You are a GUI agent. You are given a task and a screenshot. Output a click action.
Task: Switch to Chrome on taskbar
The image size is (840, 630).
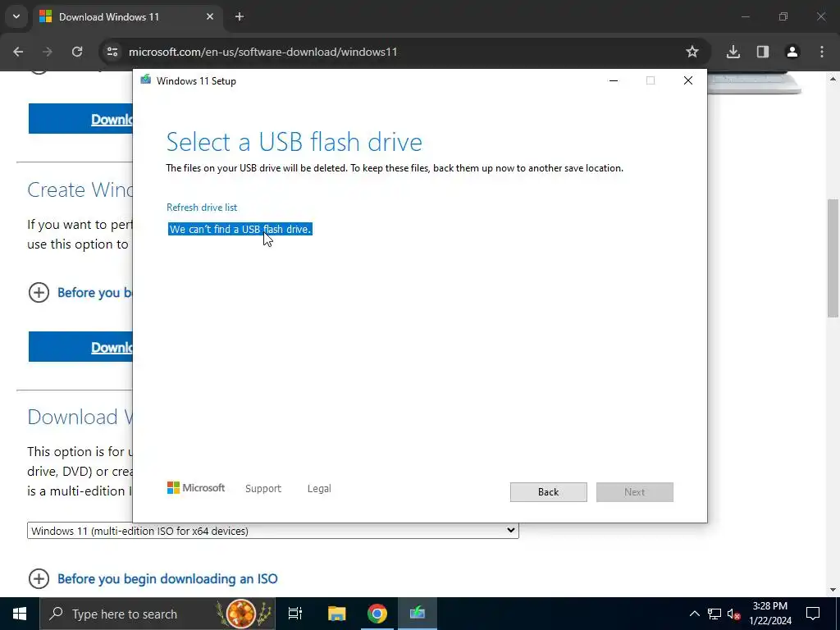tap(377, 614)
